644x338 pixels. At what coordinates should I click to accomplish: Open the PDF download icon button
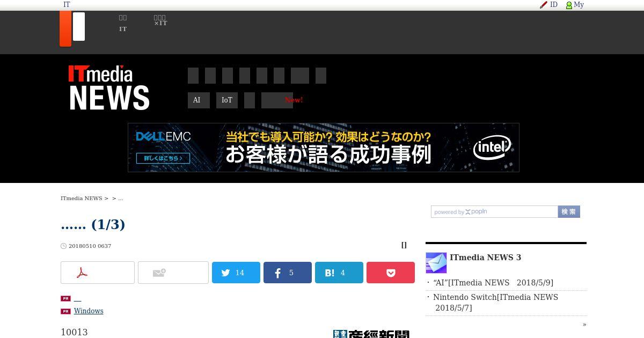98,273
